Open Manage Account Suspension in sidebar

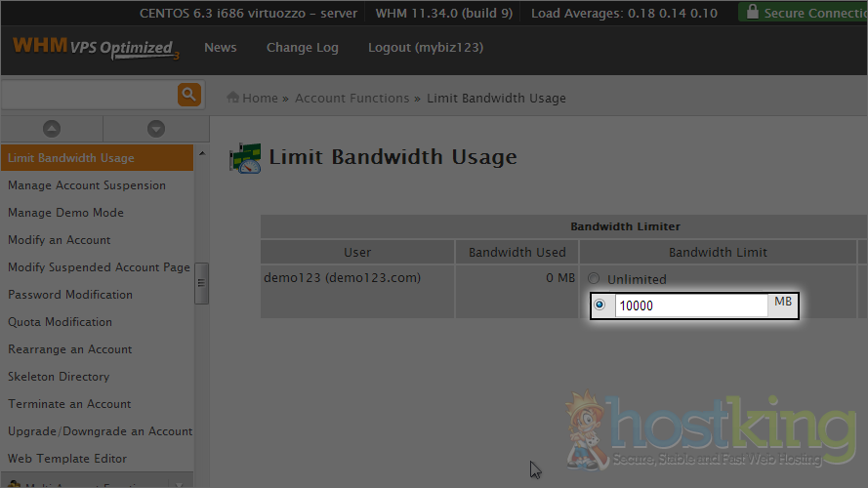(x=87, y=185)
